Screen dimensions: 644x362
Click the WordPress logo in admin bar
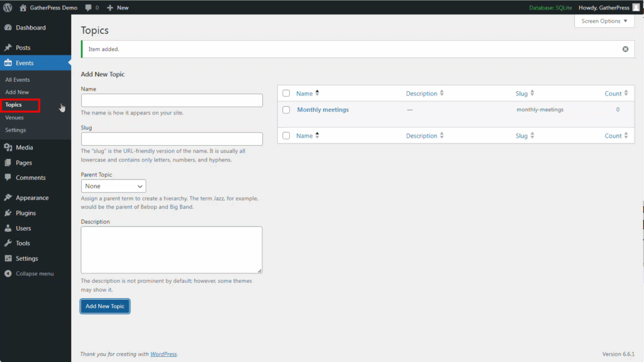(8, 8)
